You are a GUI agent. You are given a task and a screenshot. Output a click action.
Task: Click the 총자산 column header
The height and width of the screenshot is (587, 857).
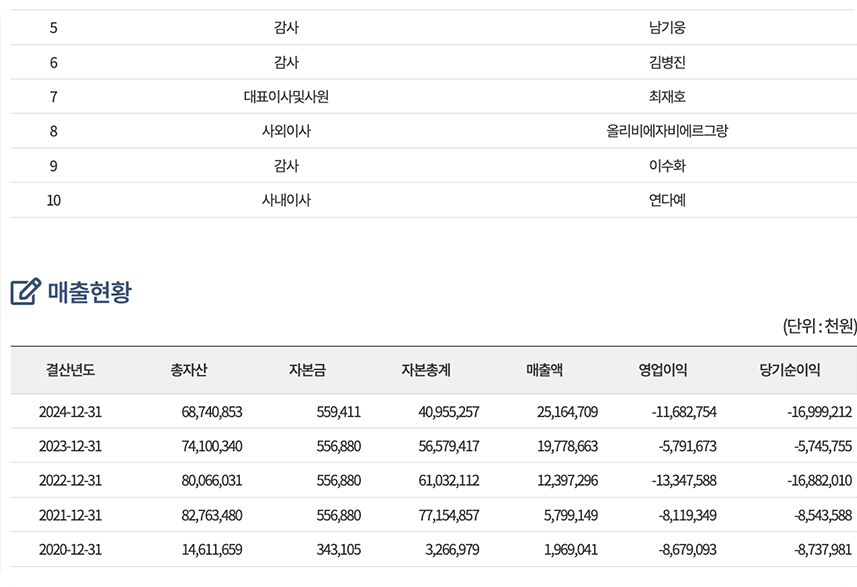point(189,370)
